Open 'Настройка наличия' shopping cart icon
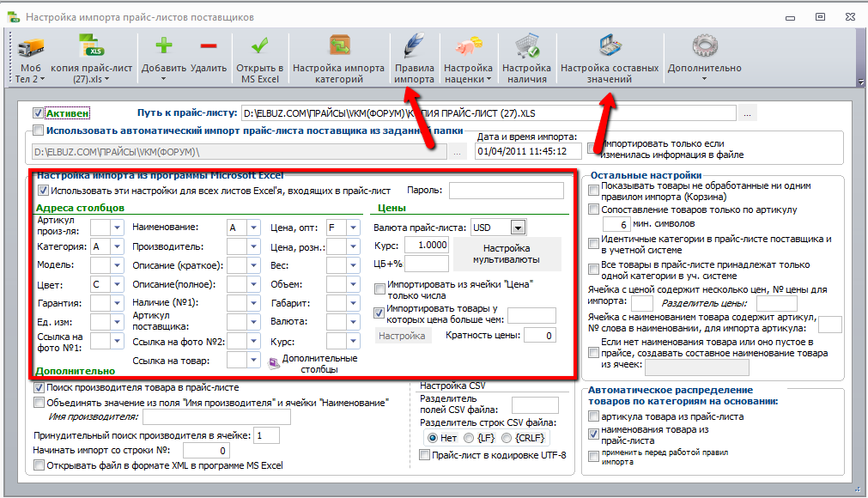 [526, 46]
